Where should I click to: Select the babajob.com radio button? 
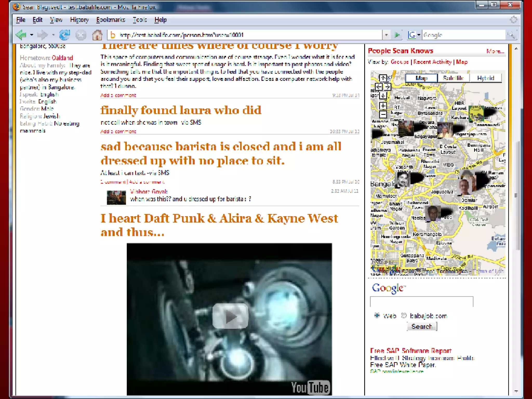[x=404, y=315]
